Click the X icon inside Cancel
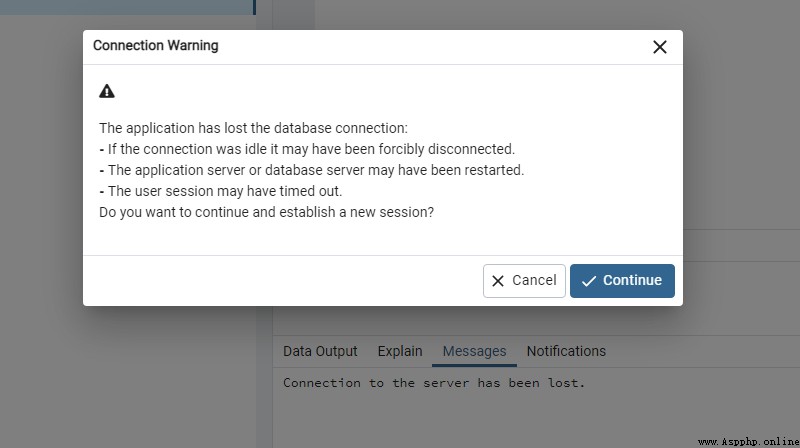Viewport: 800px width, 448px height. click(x=498, y=281)
